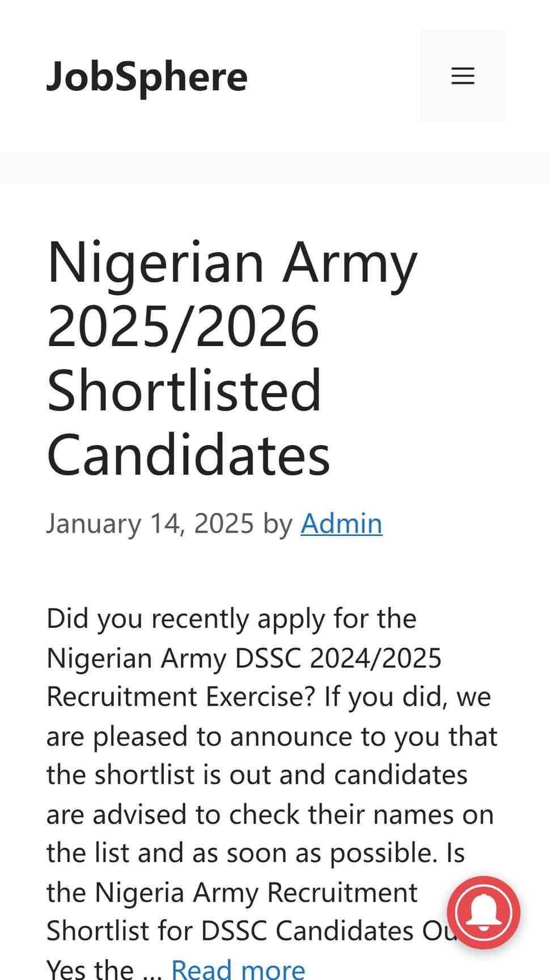551x980 pixels.
Task: Click the 'check their names on' line
Action: coord(270,815)
